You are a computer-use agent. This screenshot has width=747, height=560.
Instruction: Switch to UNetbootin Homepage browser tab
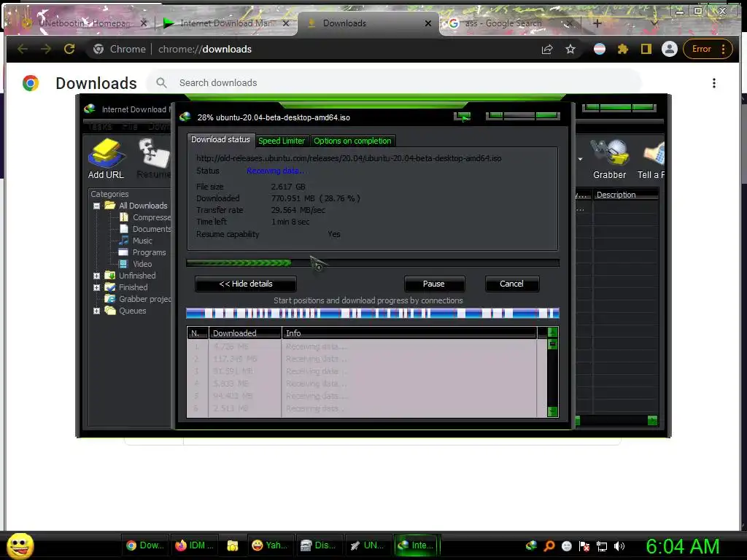tap(85, 23)
